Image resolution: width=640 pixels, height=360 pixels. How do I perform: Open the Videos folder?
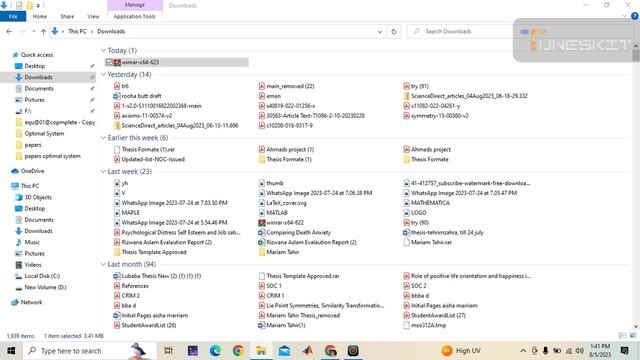[33, 265]
